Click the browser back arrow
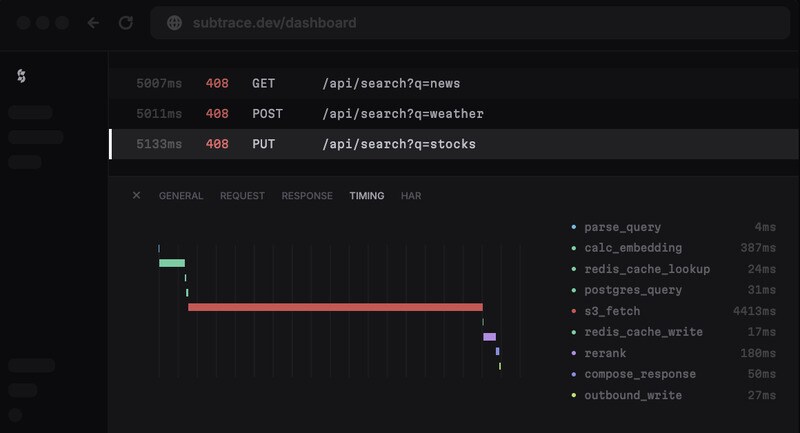 tap(93, 22)
